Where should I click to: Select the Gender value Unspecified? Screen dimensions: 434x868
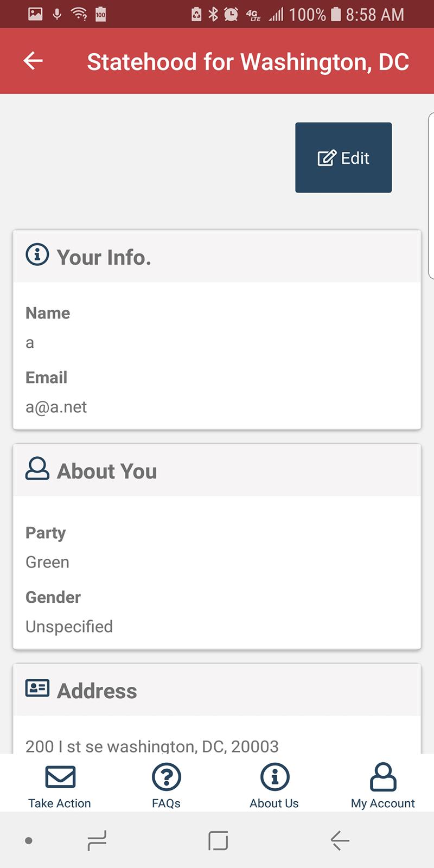point(69,627)
